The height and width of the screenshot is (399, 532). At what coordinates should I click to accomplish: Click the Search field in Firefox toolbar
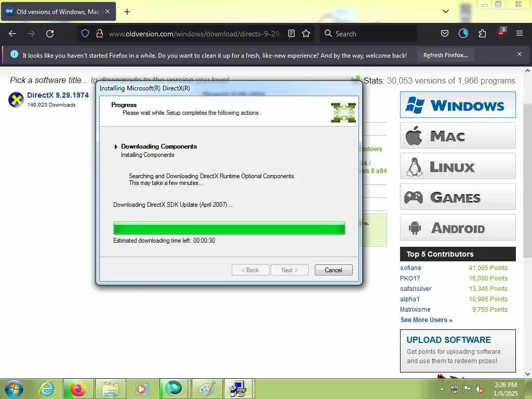pyautogui.click(x=368, y=34)
